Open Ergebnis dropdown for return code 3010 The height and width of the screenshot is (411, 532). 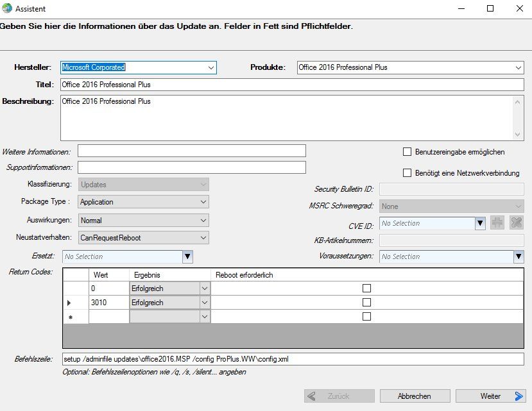point(204,303)
